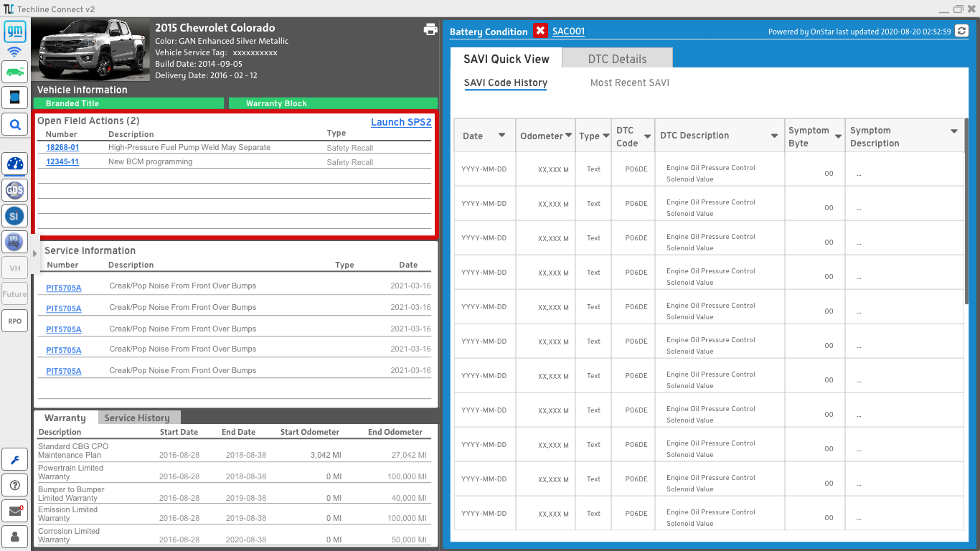Click the GM logo icon in sidebar
Image resolution: width=980 pixels, height=551 pixels.
point(15,32)
